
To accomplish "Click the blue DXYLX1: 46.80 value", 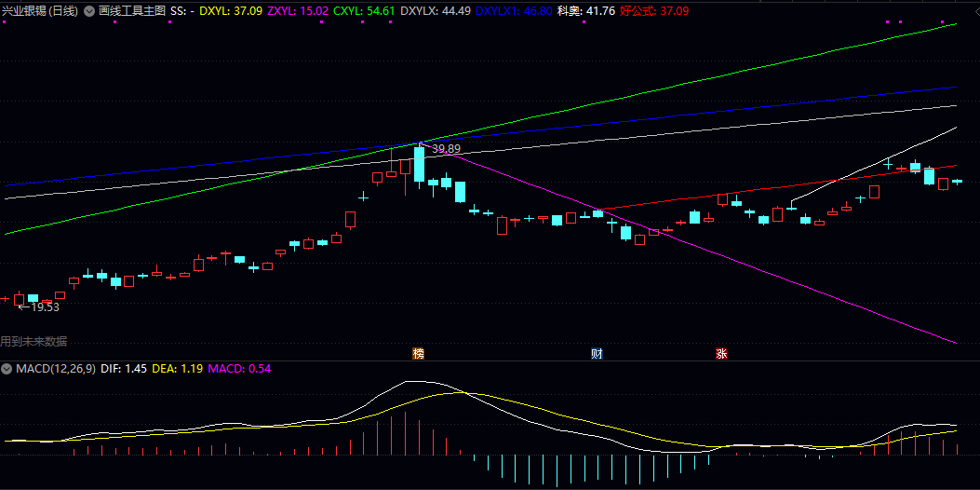I will [x=514, y=10].
